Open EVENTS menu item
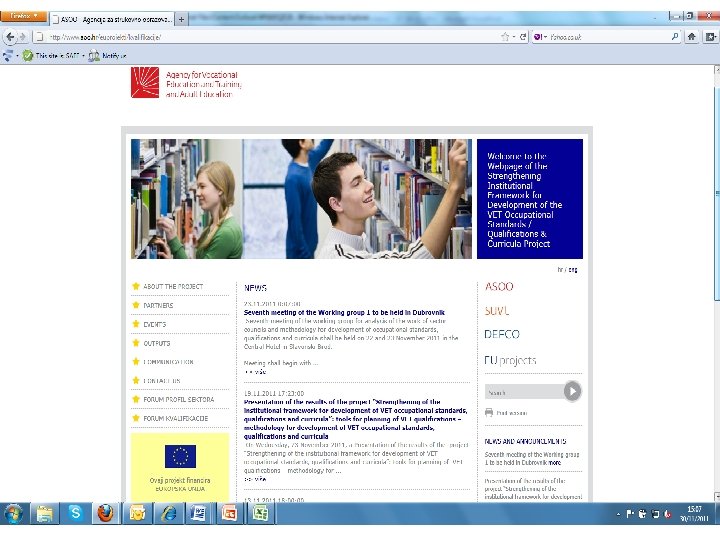The width and height of the screenshot is (720, 540). pos(154,324)
